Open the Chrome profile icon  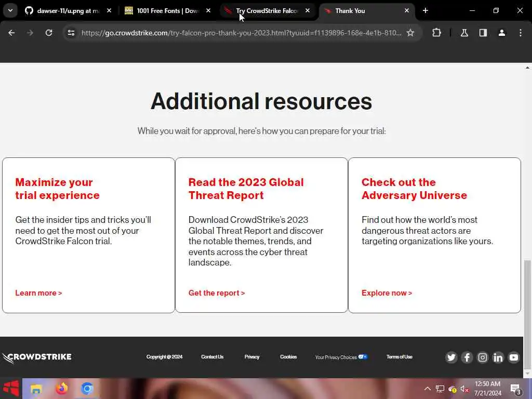[x=502, y=33]
